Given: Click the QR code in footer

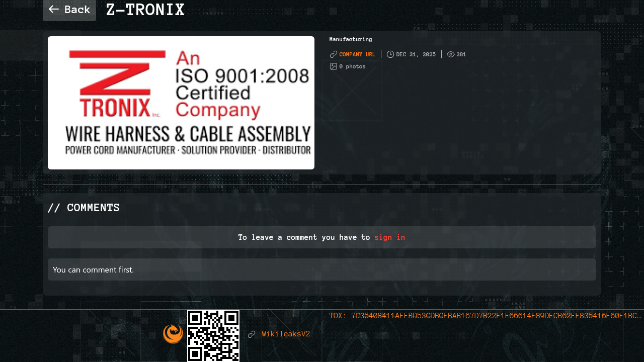Looking at the screenshot, I should pos(213,336).
